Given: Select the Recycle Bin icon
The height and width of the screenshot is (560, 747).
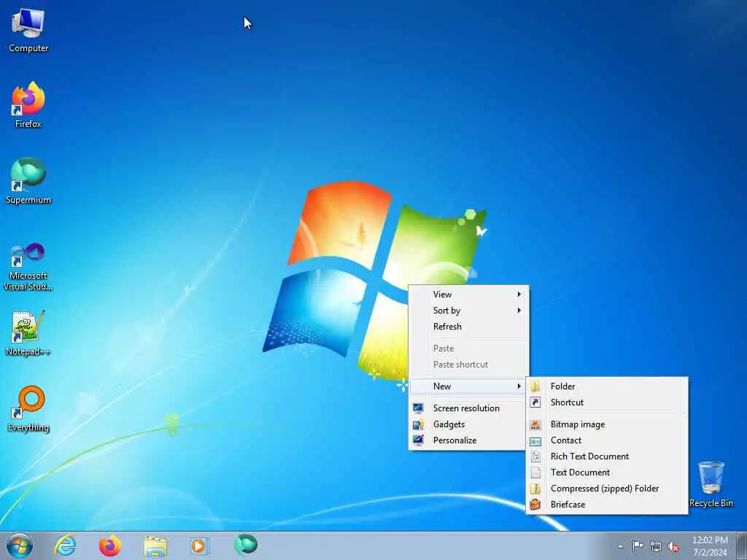Looking at the screenshot, I should click(x=711, y=484).
